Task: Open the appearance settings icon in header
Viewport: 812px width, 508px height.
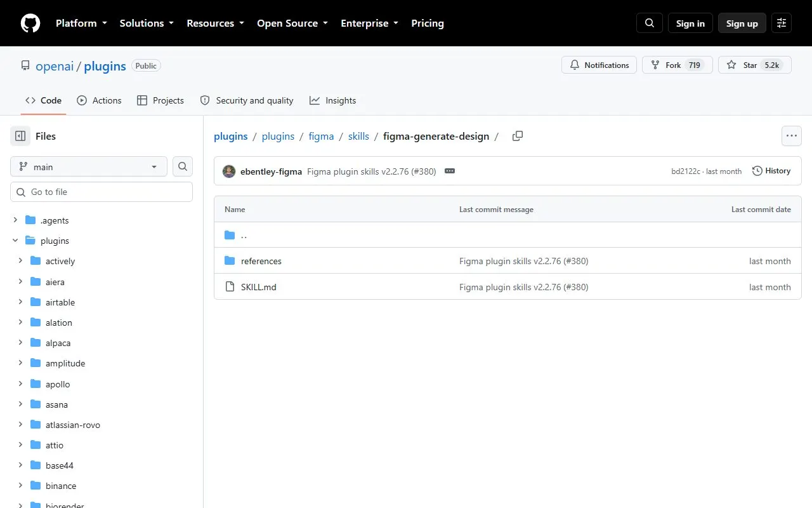Action: pos(782,23)
